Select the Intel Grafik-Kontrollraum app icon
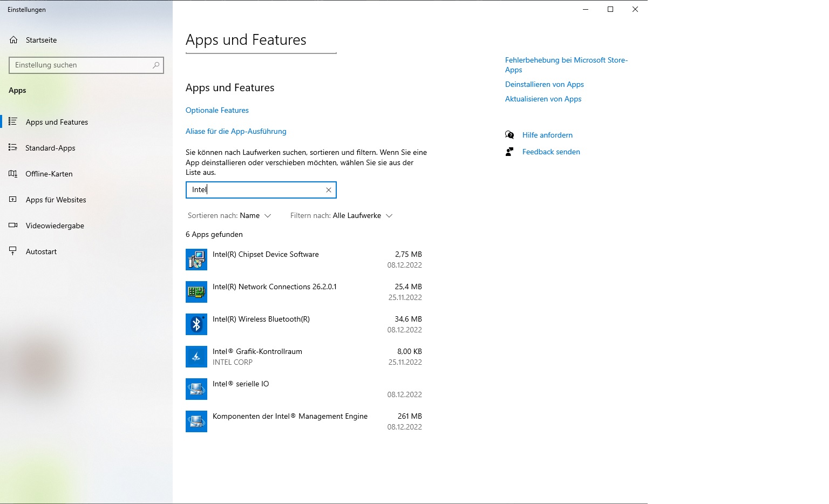This screenshot has height=504, width=829. pyautogui.click(x=196, y=357)
